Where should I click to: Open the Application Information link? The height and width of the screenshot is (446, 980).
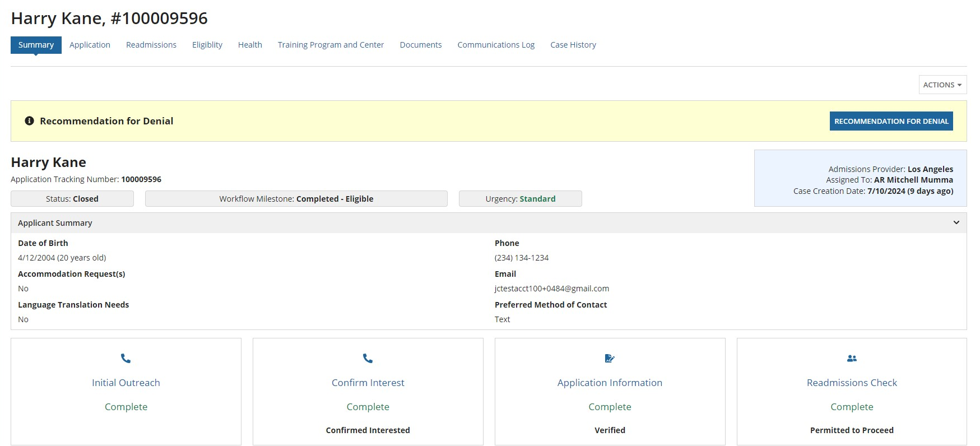(610, 383)
